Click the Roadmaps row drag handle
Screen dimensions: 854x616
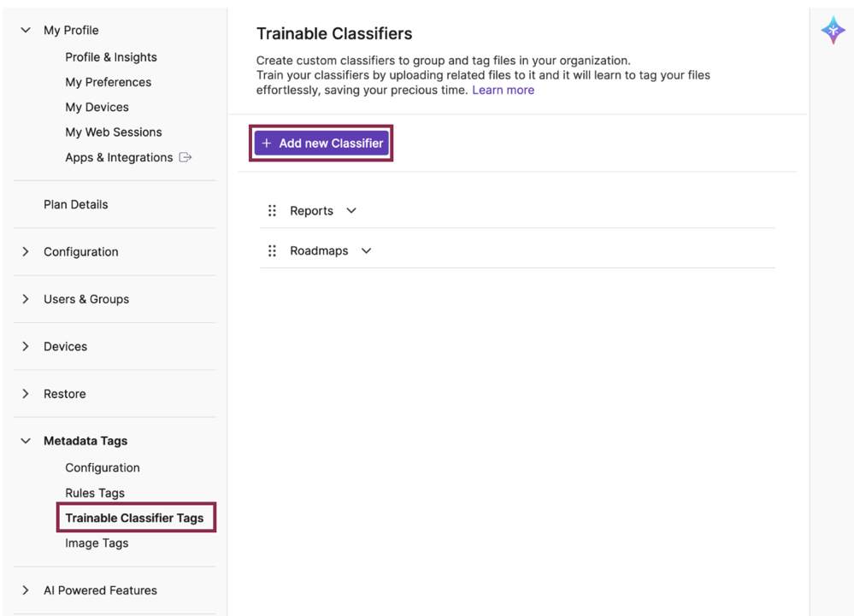(273, 251)
